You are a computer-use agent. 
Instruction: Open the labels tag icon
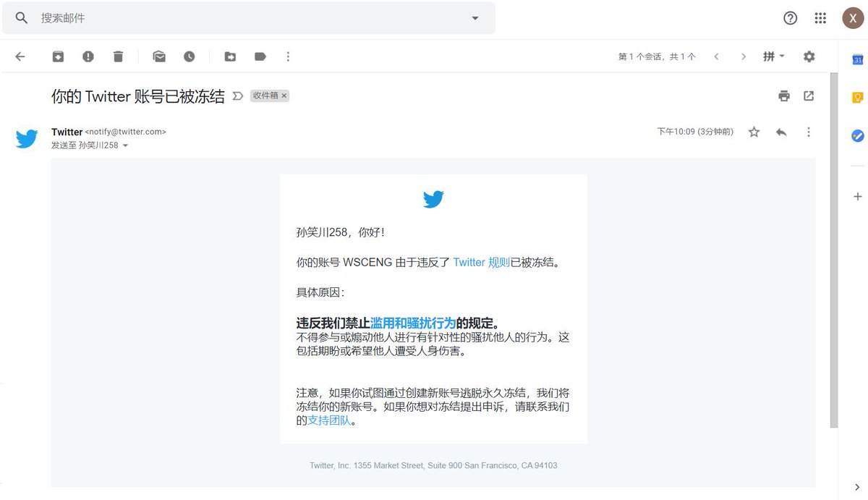260,56
